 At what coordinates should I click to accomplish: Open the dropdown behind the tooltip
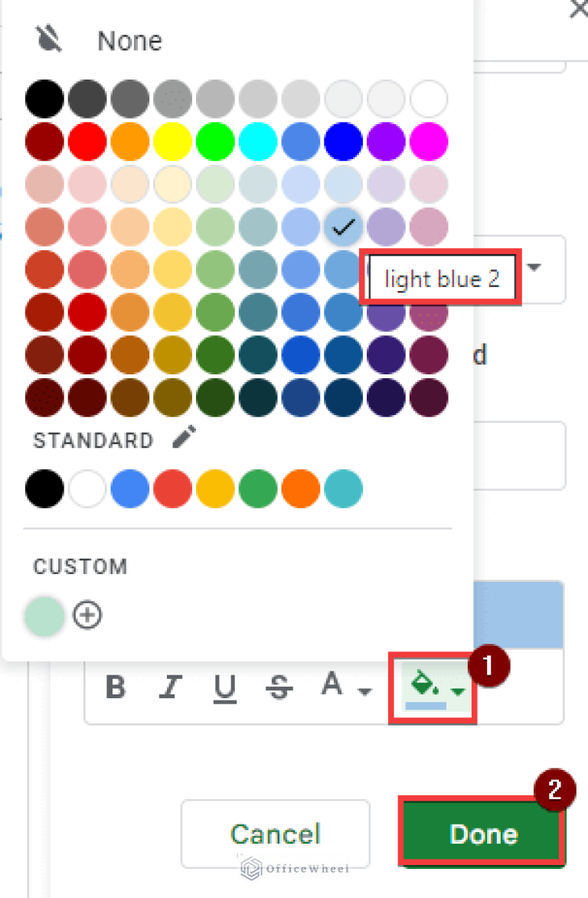click(x=534, y=267)
